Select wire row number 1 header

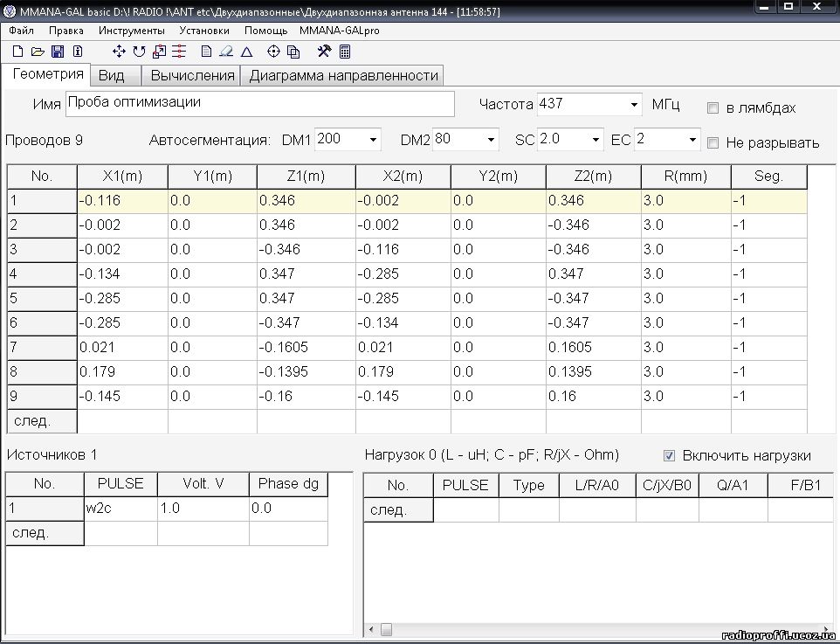[42, 201]
